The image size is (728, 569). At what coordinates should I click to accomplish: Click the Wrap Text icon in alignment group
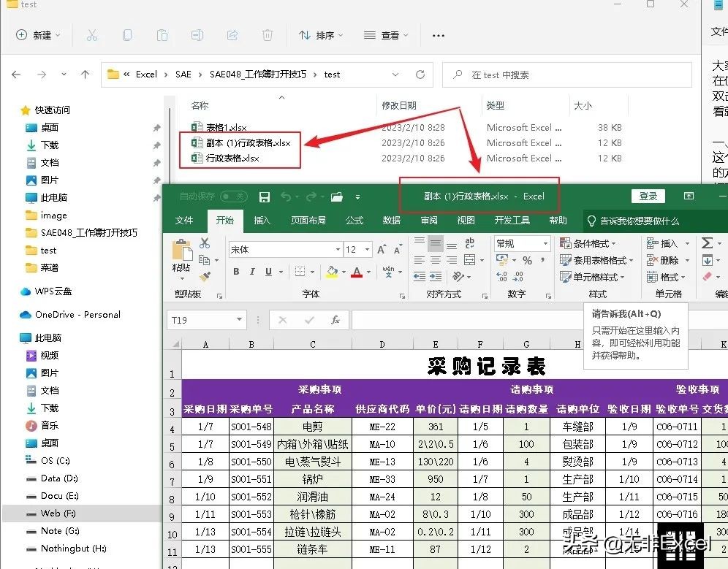469,243
